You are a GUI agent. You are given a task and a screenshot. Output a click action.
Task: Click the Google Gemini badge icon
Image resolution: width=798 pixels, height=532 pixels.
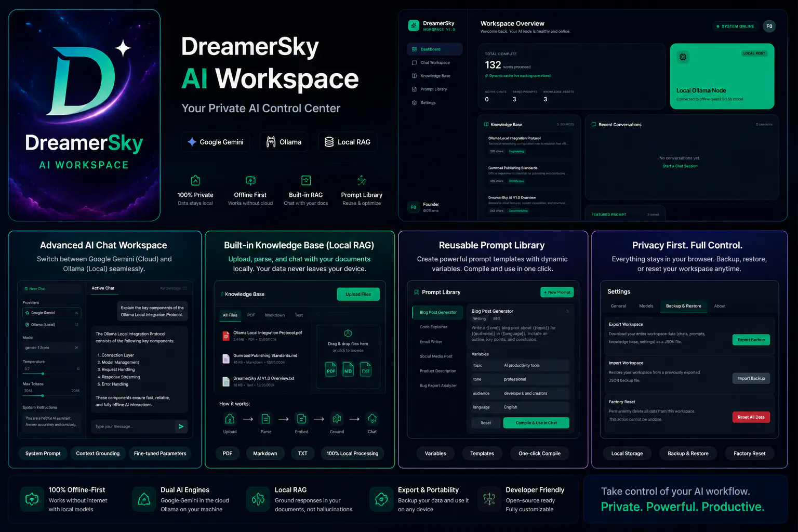[x=192, y=142]
